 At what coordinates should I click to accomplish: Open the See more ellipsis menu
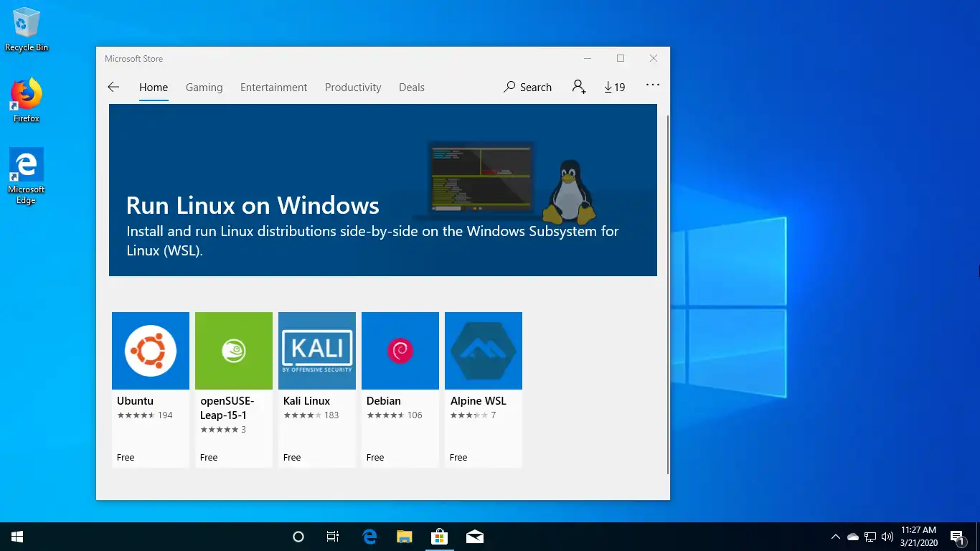tap(652, 85)
